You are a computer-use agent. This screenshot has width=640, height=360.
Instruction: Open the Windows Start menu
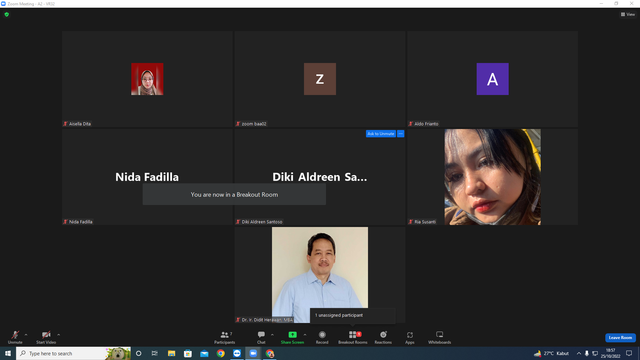pyautogui.click(x=8, y=353)
